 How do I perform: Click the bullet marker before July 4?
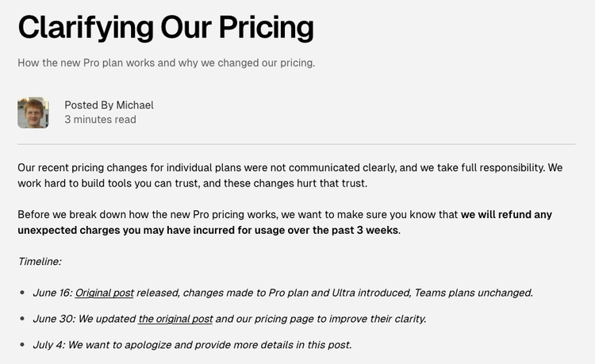(22, 345)
